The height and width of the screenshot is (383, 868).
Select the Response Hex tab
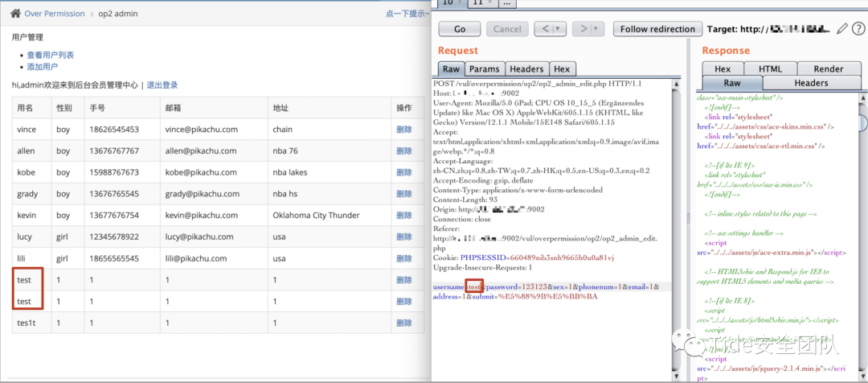tap(723, 68)
